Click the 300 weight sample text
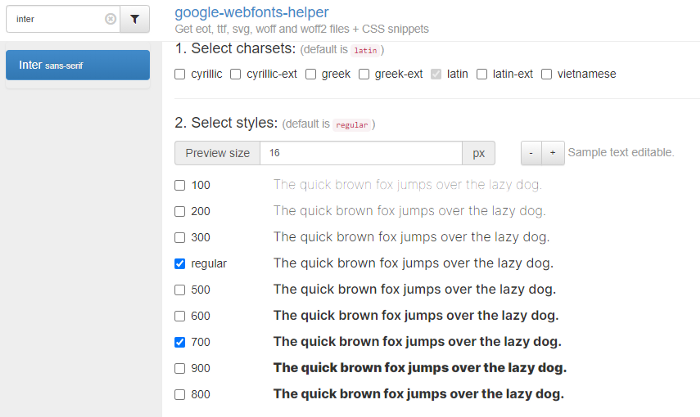 (411, 237)
